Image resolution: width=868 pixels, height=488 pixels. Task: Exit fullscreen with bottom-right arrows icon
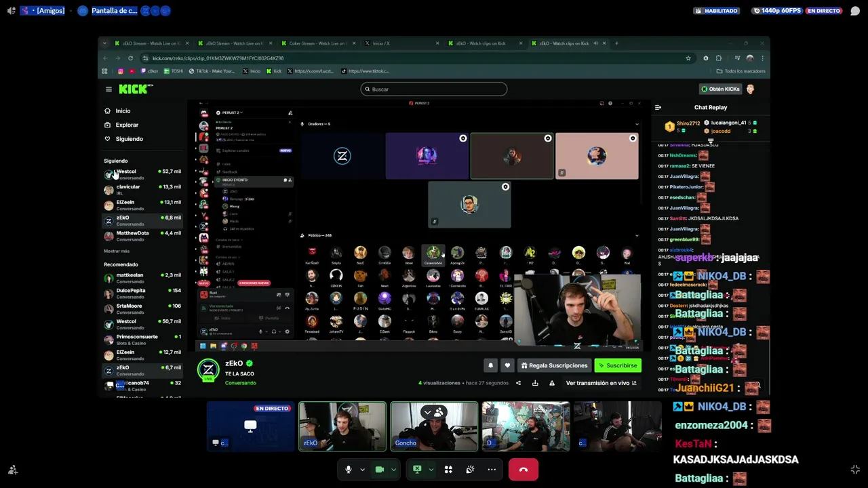tap(855, 469)
